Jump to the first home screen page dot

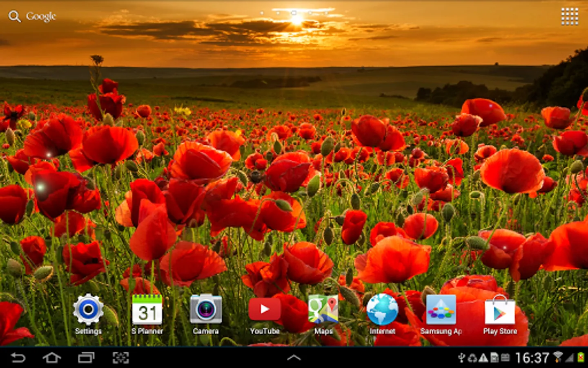point(262,13)
